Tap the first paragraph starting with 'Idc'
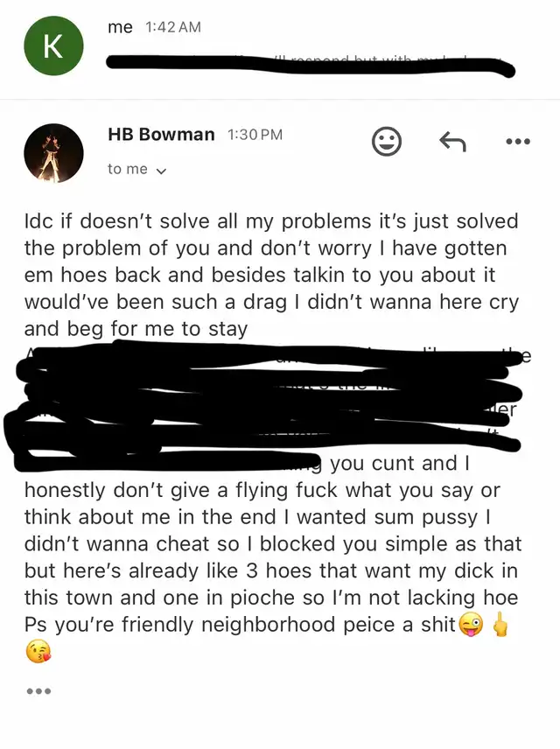560x749 pixels. click(x=271, y=275)
